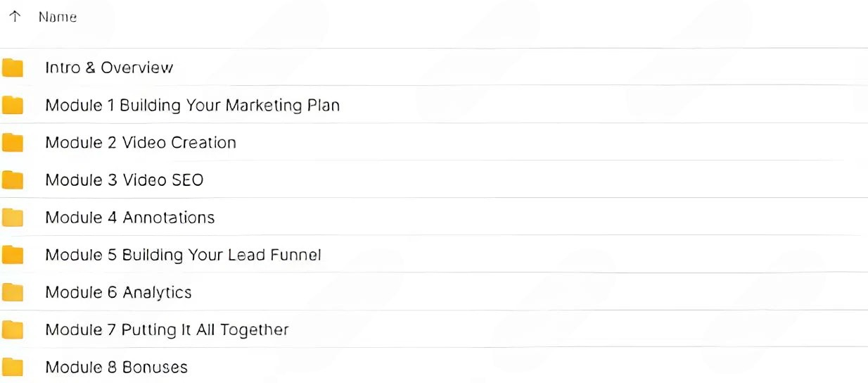
Task: Open the Module 4 Annotations name
Action: pyautogui.click(x=130, y=218)
